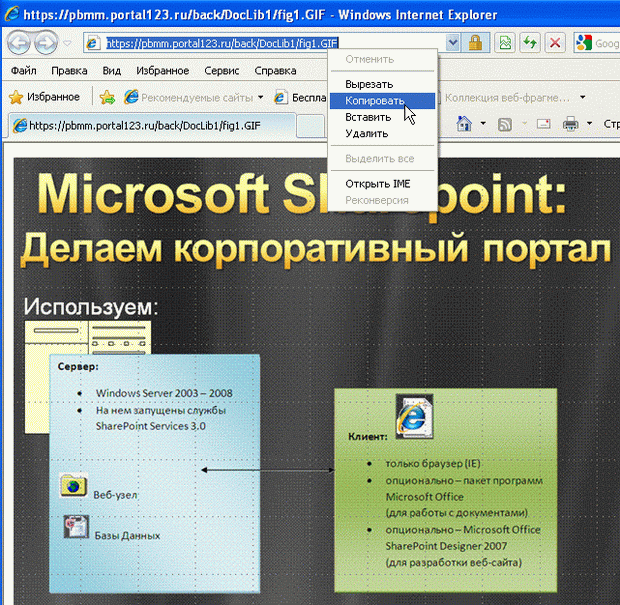Select Копировать in the context menu
Viewport: 620px width, 605px height.
[374, 101]
